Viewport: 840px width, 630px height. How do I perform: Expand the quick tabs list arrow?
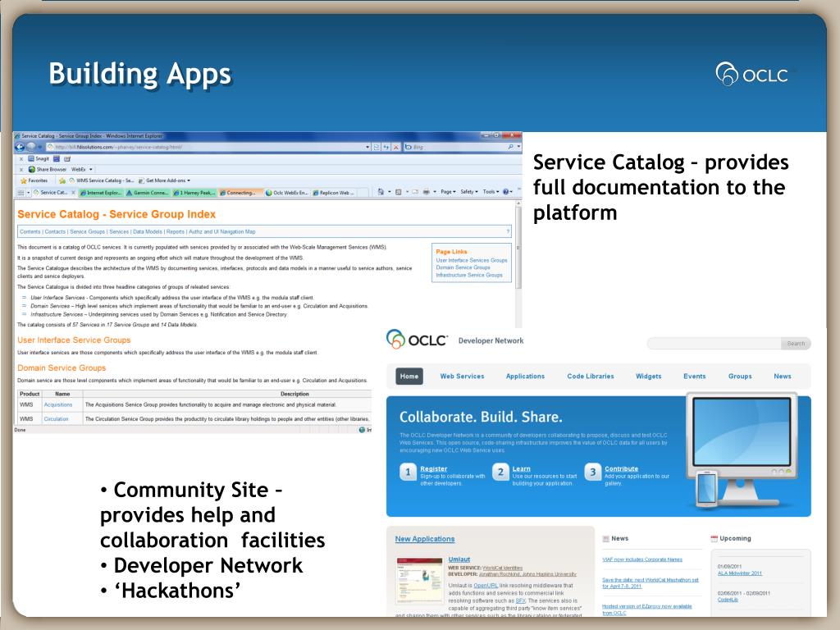(29, 192)
